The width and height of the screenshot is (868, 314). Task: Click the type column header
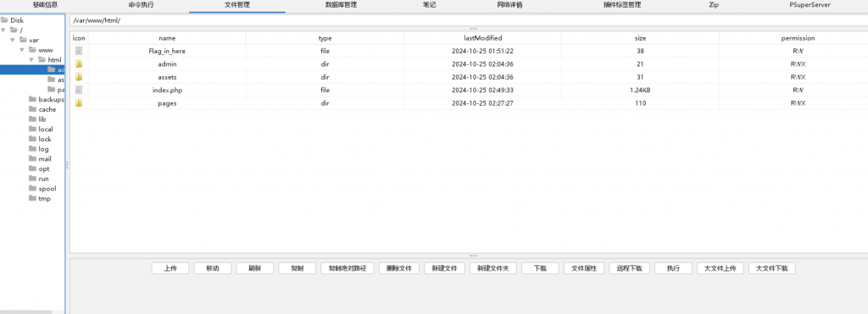[x=325, y=38]
